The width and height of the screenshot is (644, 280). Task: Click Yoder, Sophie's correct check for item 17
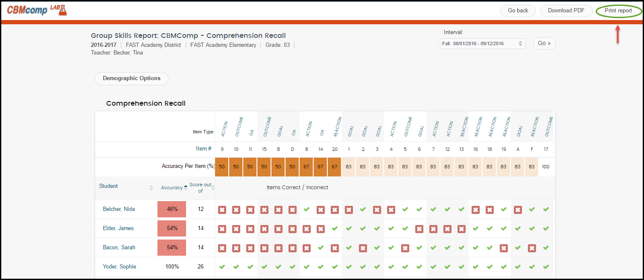546,267
